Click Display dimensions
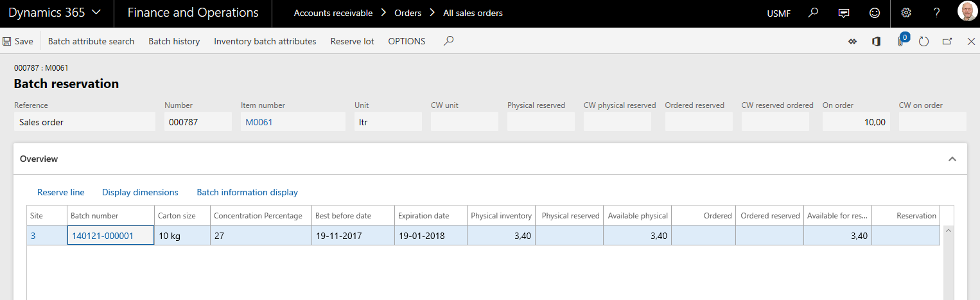Viewport: 980px width, 300px height. [x=140, y=192]
